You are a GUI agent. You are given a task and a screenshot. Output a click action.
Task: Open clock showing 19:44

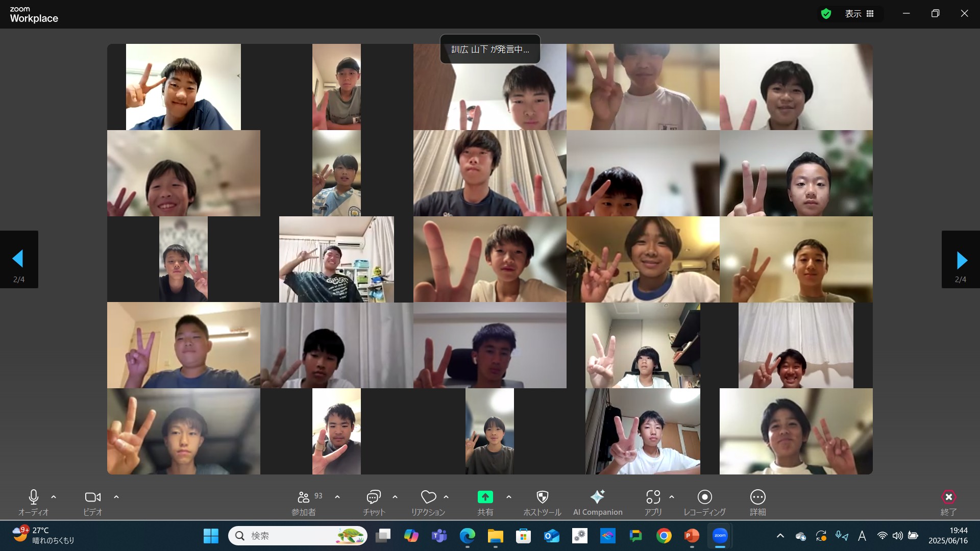(948, 536)
